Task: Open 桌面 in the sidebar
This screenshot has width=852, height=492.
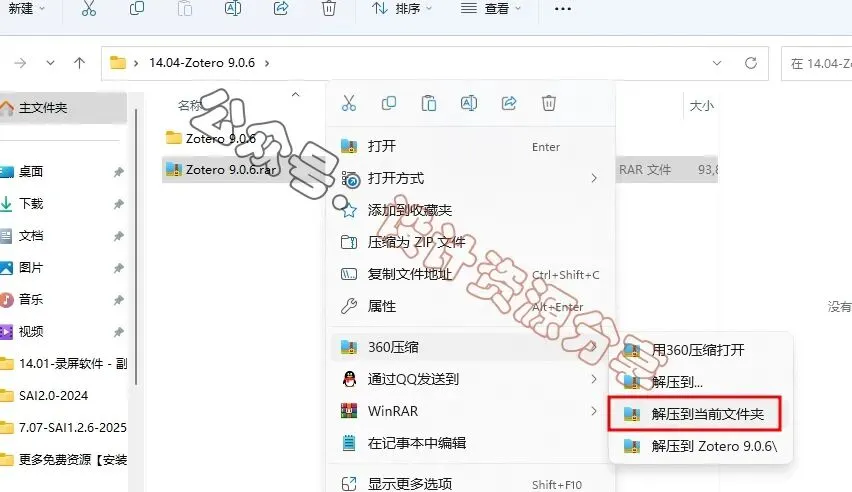Action: point(30,172)
